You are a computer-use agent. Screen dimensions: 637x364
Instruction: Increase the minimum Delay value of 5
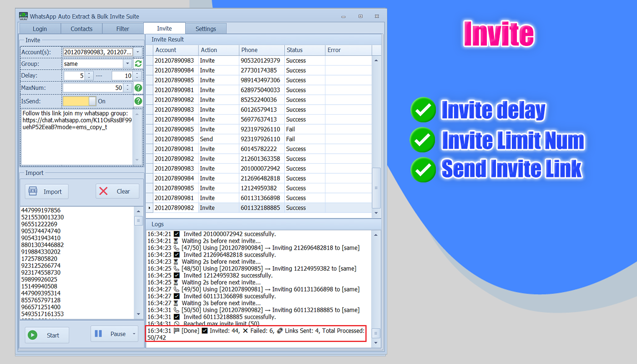[89, 74]
